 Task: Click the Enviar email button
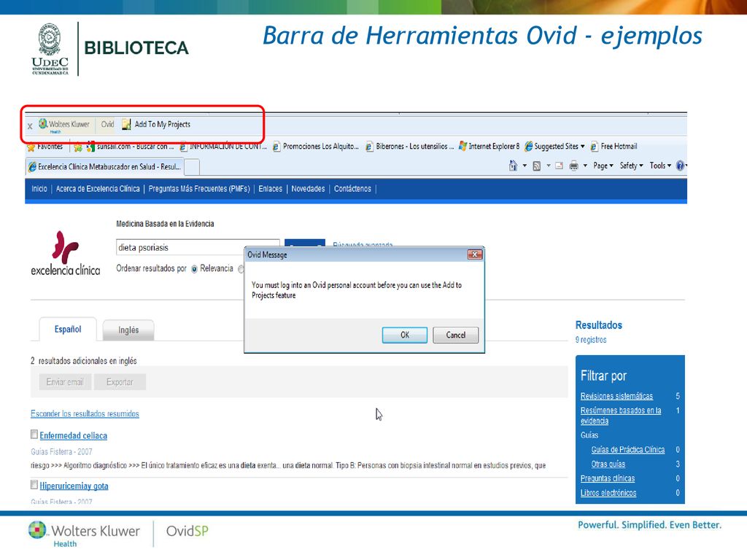pos(65,382)
